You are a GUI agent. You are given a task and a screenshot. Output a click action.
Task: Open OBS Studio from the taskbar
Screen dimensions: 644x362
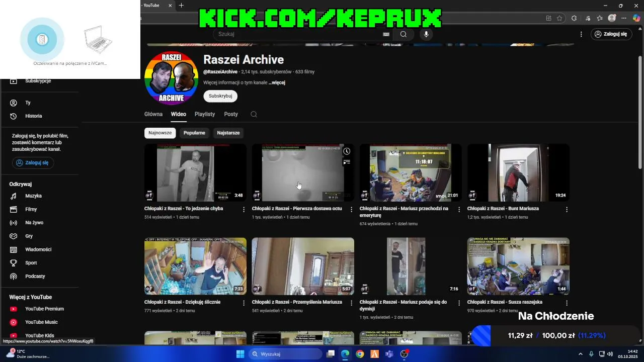click(x=404, y=354)
